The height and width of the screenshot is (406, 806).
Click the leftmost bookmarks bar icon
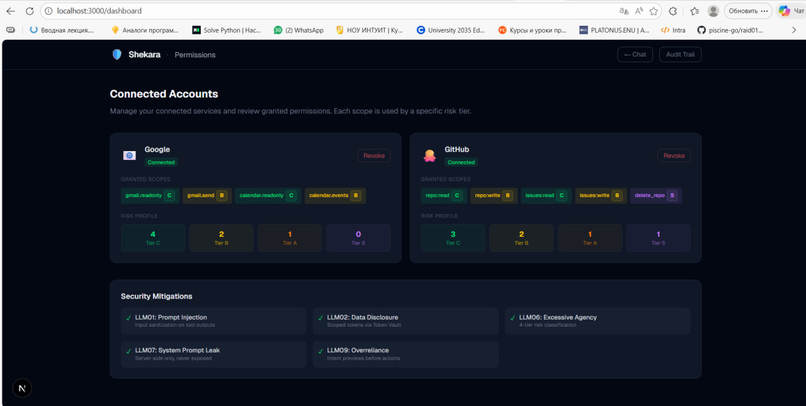10,30
